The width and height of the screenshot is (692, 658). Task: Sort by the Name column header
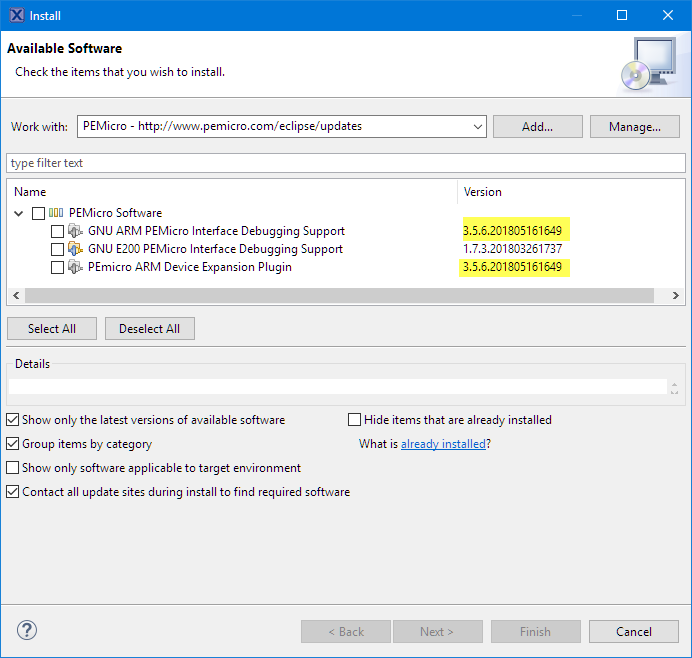(x=30, y=192)
